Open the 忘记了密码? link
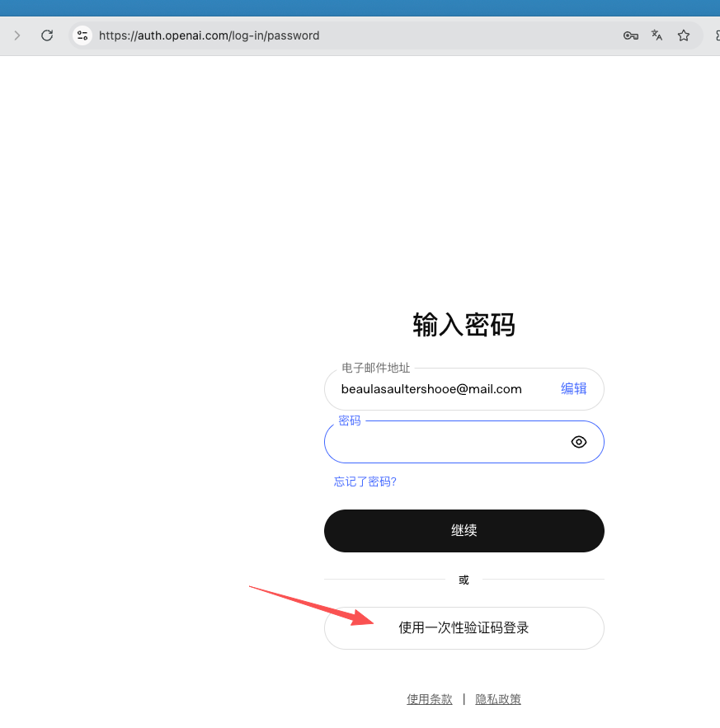 (x=365, y=481)
